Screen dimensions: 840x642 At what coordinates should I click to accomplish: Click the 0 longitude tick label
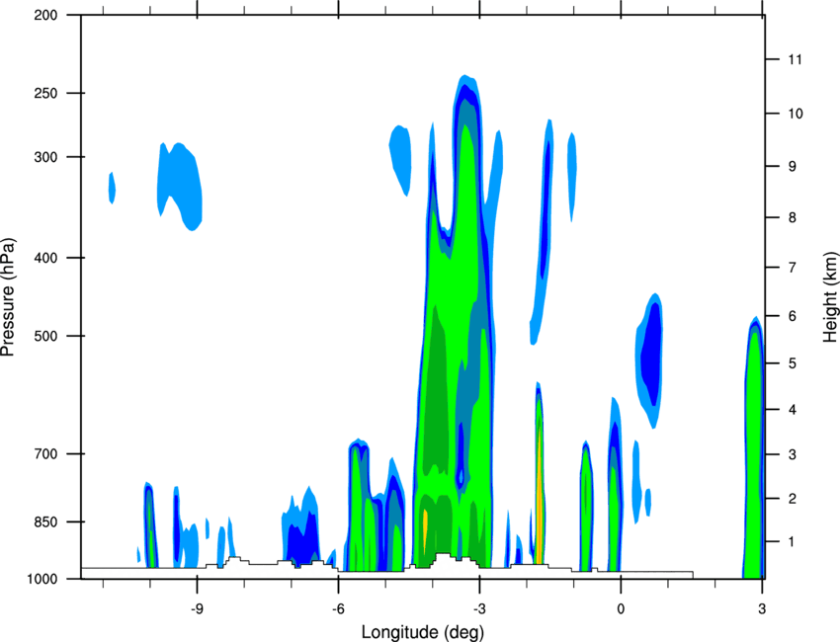click(x=621, y=609)
